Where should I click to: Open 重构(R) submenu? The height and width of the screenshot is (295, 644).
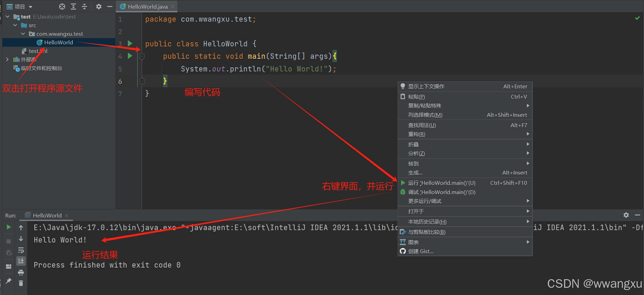pos(465,134)
